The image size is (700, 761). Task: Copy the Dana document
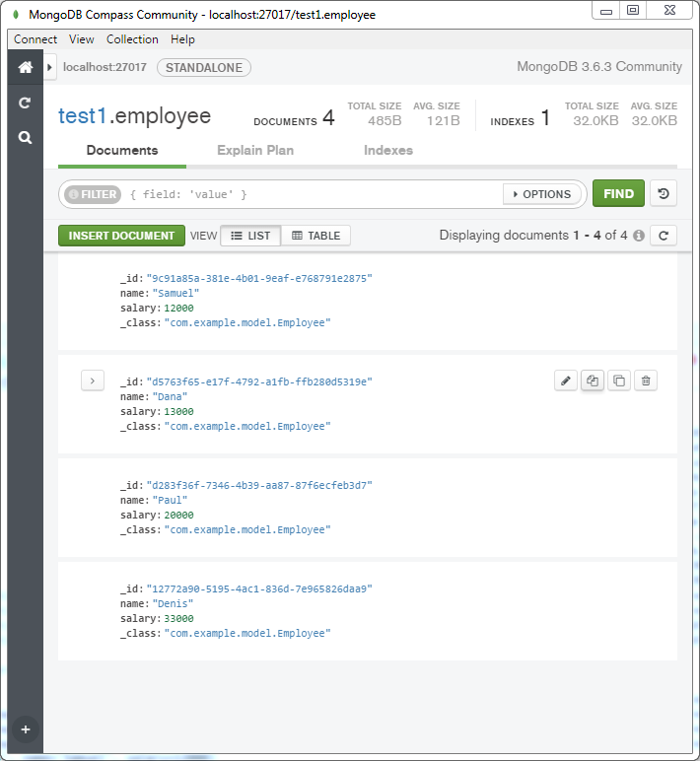point(593,380)
